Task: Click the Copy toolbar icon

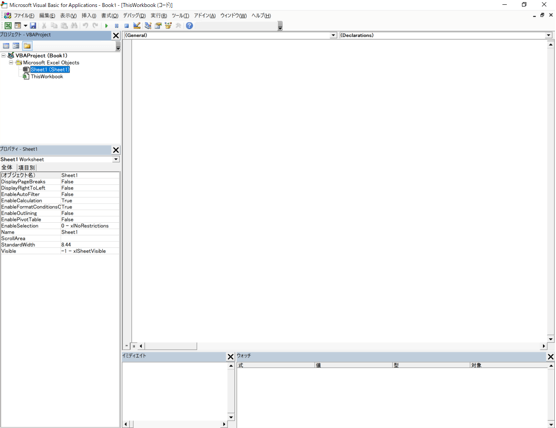Action: point(54,26)
